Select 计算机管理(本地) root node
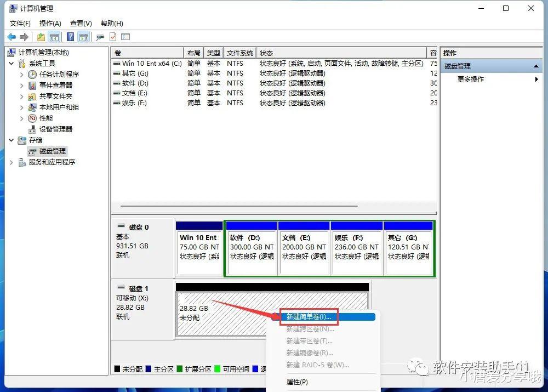 [44, 53]
